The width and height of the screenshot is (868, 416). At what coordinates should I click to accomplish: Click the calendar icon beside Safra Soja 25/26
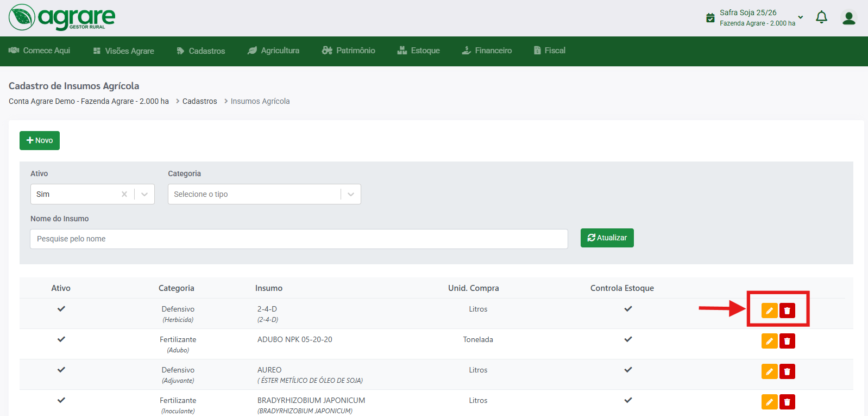(710, 18)
